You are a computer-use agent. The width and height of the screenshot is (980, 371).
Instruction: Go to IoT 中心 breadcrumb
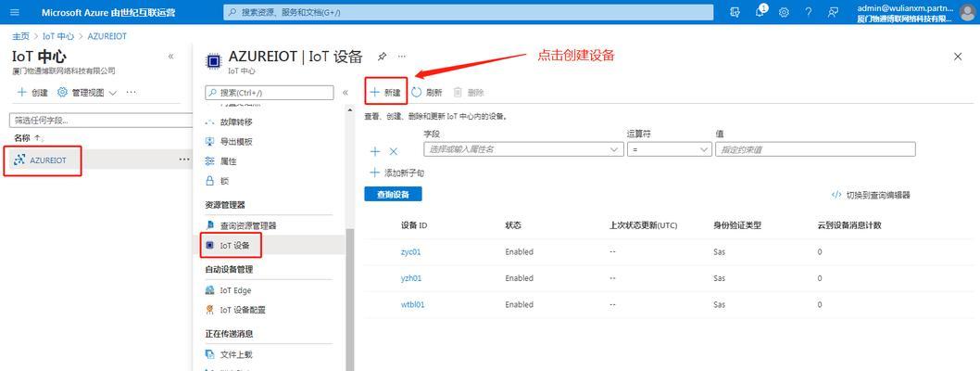pyautogui.click(x=58, y=36)
